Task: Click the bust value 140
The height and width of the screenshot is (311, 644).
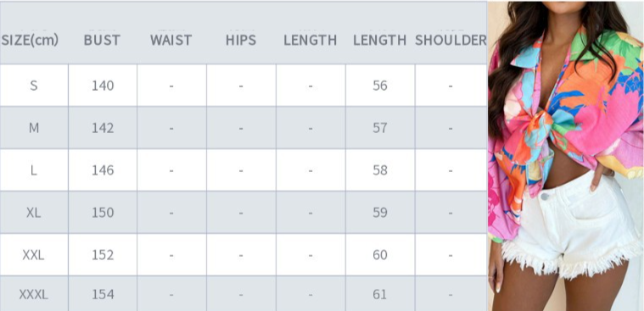Action: click(103, 86)
